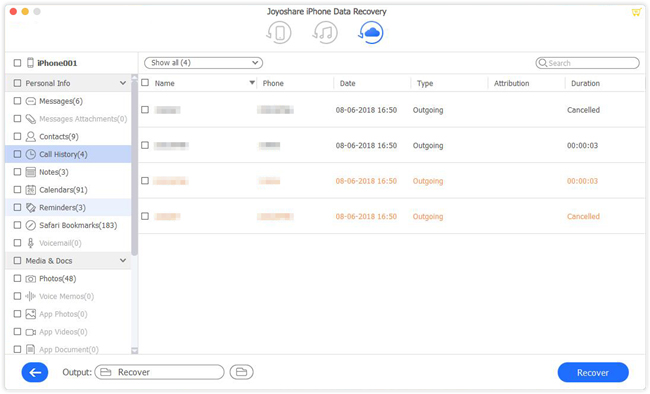Click the blue Recover button
The image size is (650, 394).
(x=593, y=372)
